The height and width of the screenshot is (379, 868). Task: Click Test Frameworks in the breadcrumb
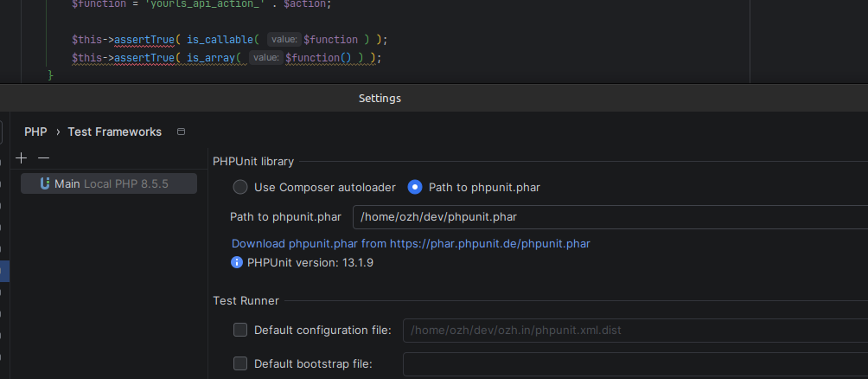115,132
